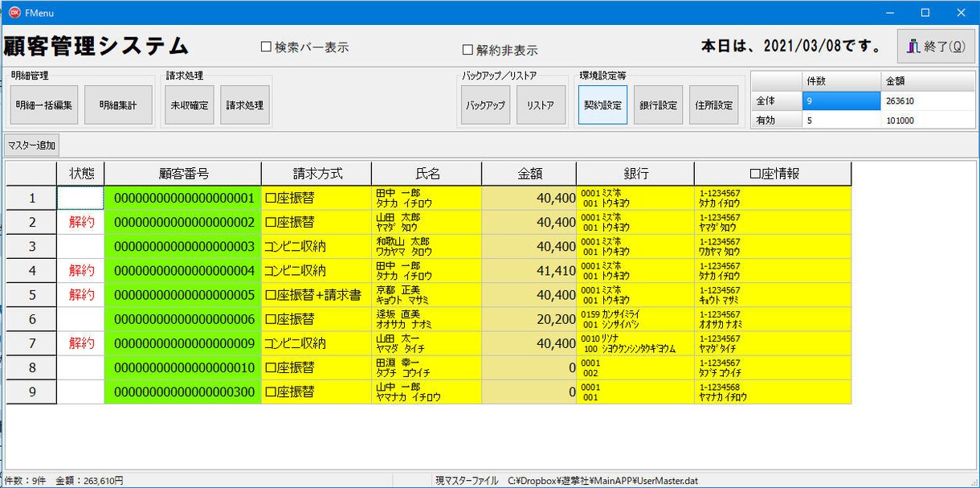This screenshot has height=488, width=980.
Task: Open 住所設定 settings
Action: (713, 105)
